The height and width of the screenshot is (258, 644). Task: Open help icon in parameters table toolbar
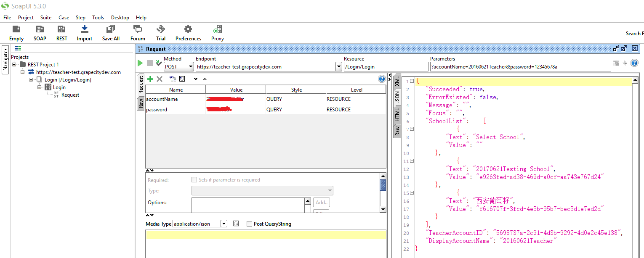(x=382, y=79)
